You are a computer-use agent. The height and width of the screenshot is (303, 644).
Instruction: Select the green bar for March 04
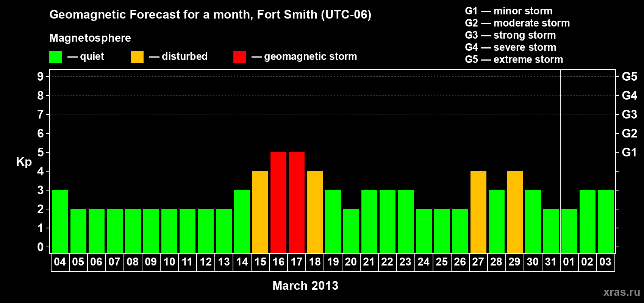[x=60, y=221]
